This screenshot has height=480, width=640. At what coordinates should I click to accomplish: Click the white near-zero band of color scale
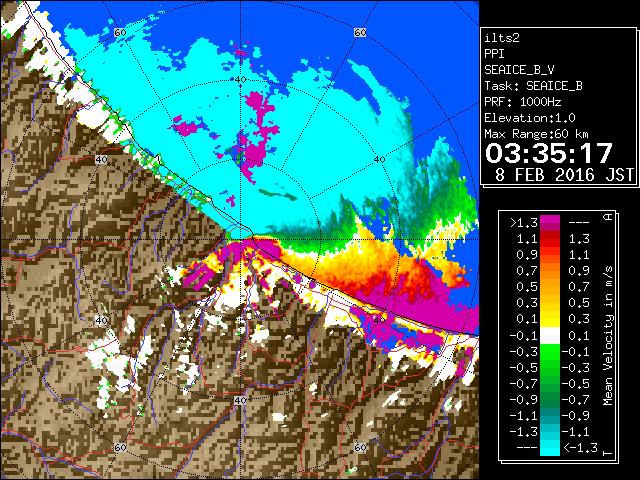pyautogui.click(x=549, y=336)
